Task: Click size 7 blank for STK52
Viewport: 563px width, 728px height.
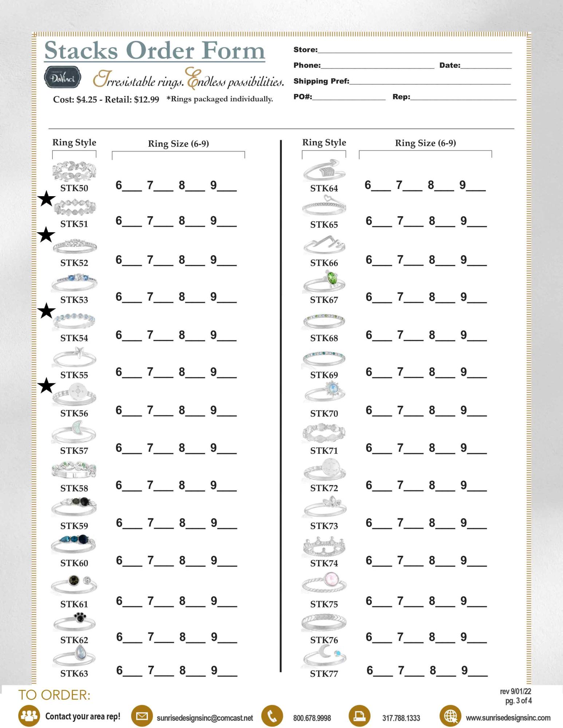Action: 164,261
